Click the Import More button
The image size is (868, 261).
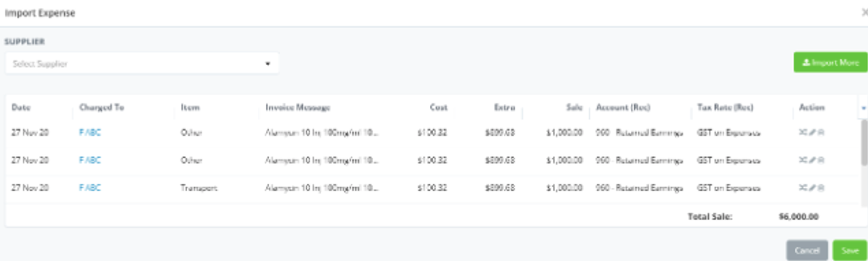click(x=830, y=63)
